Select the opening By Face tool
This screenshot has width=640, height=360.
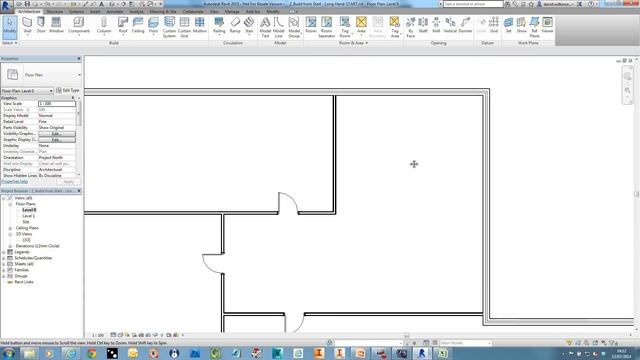click(411, 27)
